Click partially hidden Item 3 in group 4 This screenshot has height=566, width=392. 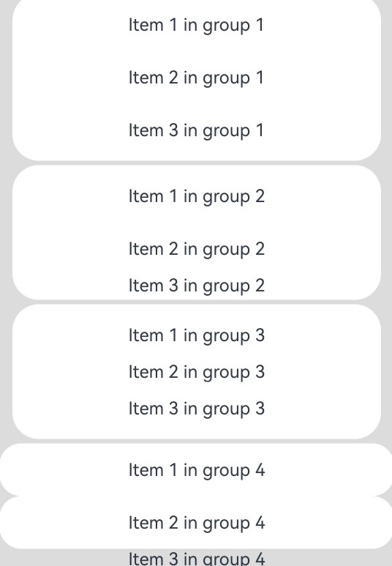[197, 558]
